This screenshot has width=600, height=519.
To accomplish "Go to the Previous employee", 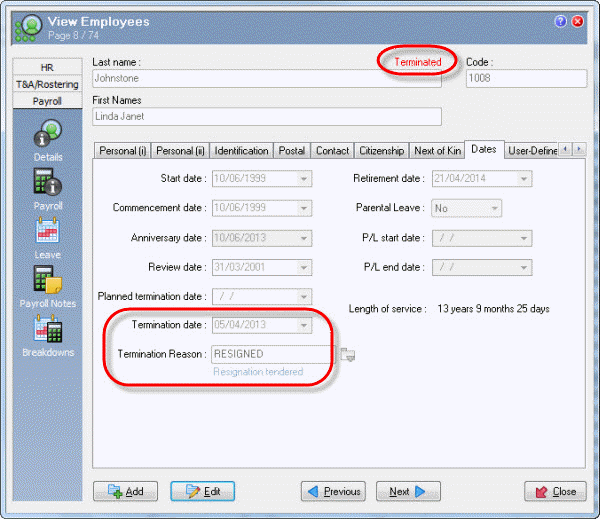I will tap(333, 491).
